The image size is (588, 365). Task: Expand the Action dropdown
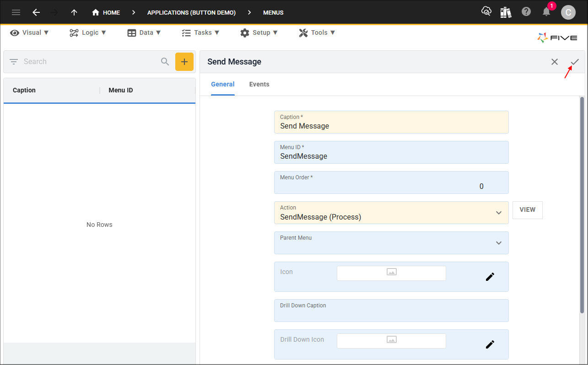click(x=499, y=213)
